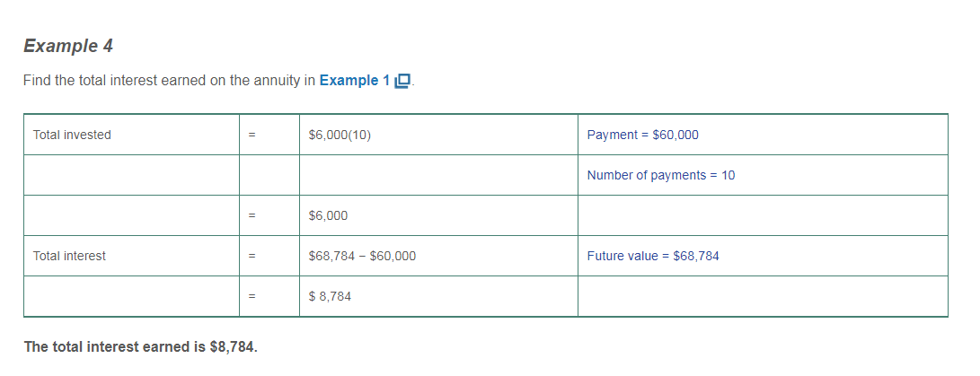This screenshot has width=980, height=376.
Task: Select the $ 8,784 table result cell
Action: [330, 296]
